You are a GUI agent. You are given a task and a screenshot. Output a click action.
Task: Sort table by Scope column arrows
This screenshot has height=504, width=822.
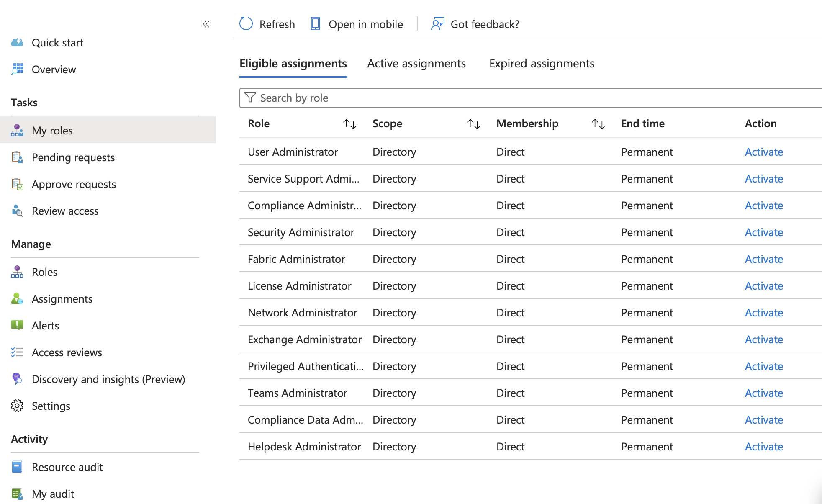474,124
